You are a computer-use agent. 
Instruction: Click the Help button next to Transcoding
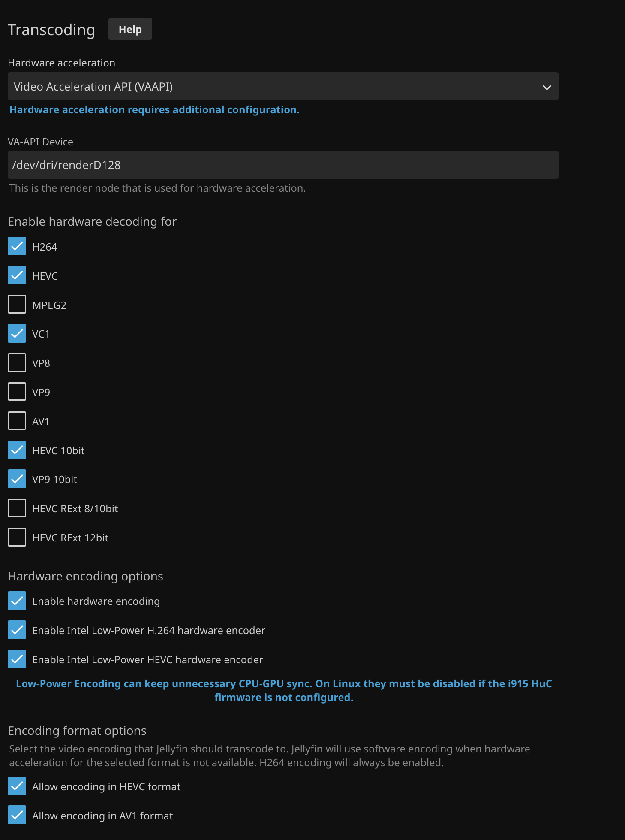(130, 29)
